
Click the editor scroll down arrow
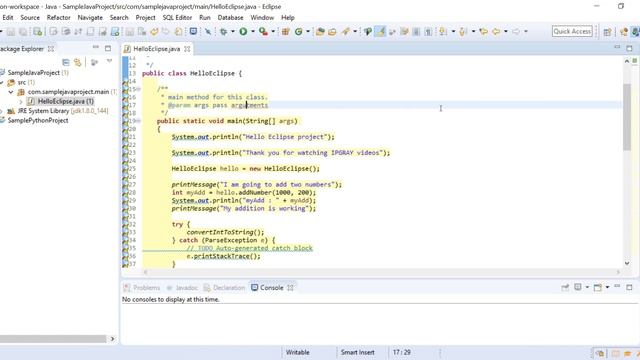coord(627,263)
